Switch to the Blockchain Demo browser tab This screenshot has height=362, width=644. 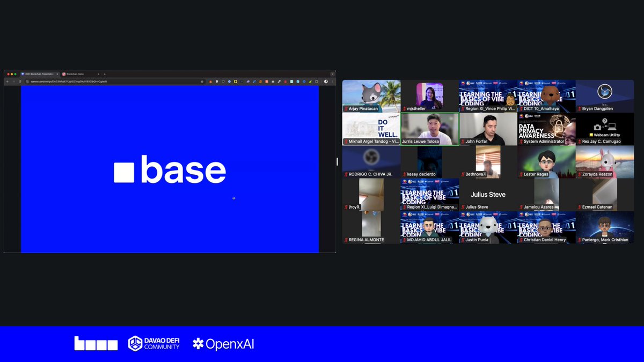pos(80,73)
